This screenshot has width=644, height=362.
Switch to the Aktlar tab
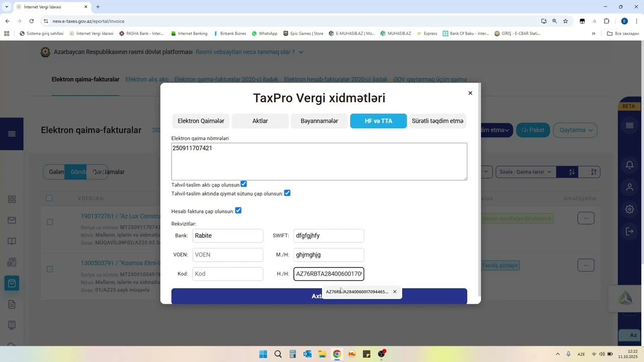pos(260,121)
